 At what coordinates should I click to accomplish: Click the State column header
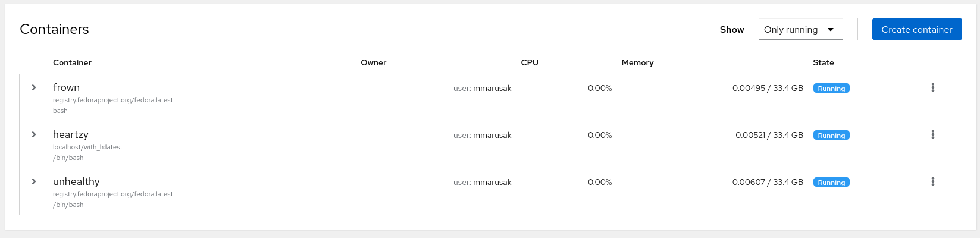pyautogui.click(x=823, y=62)
